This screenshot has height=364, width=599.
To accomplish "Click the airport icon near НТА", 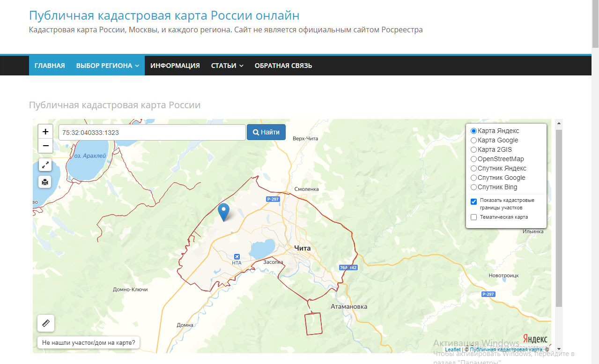I will click(237, 257).
